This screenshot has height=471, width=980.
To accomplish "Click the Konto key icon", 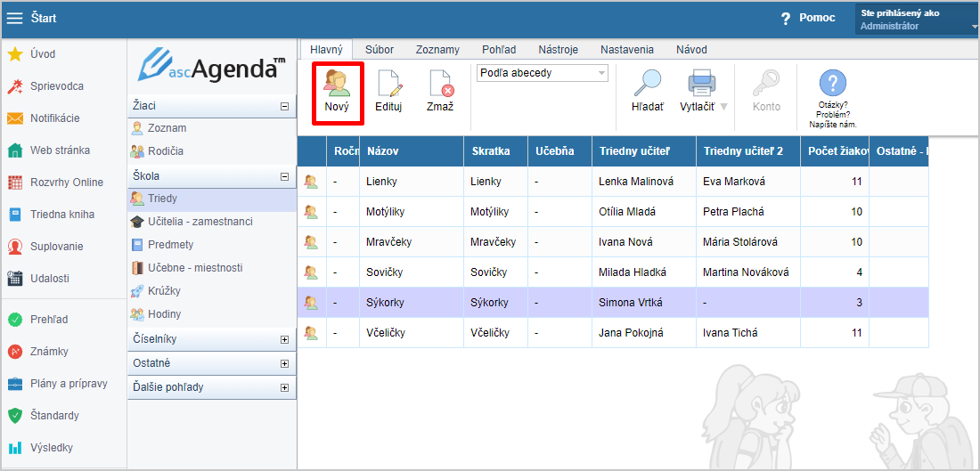I will [766, 85].
